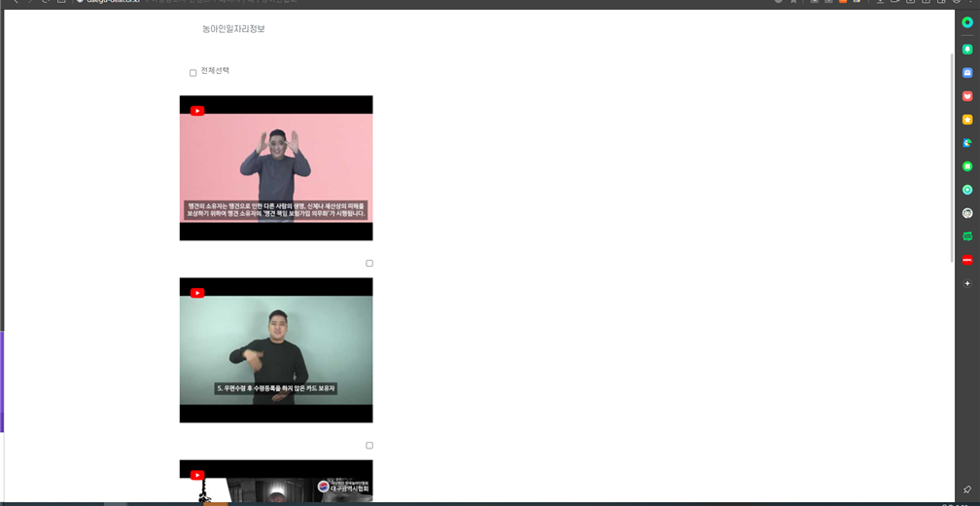Click the plus icon to add a sidebar app

(x=967, y=283)
